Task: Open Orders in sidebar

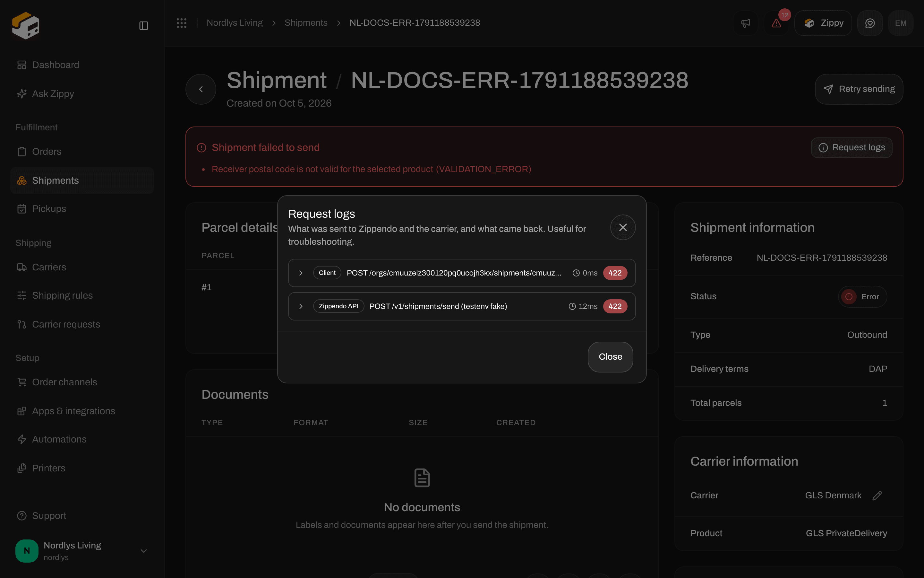Action: tap(82, 152)
